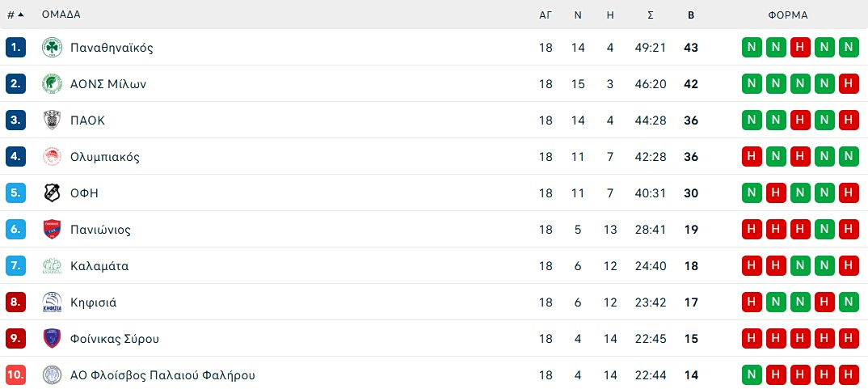Sort standings by the Β points column

pos(691,15)
